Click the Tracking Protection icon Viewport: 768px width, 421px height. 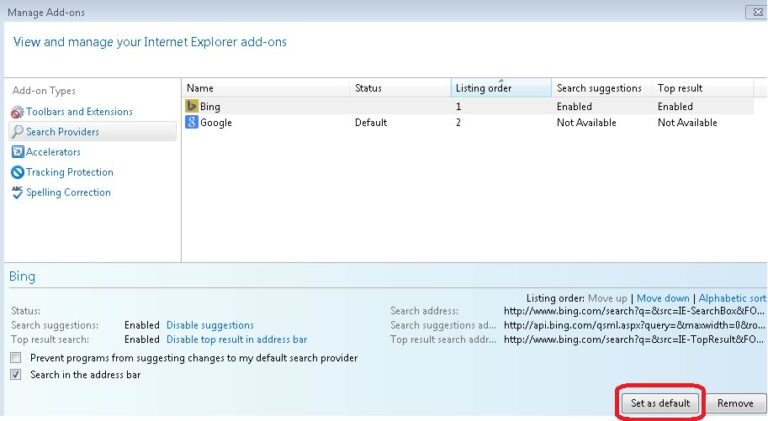tap(17, 172)
